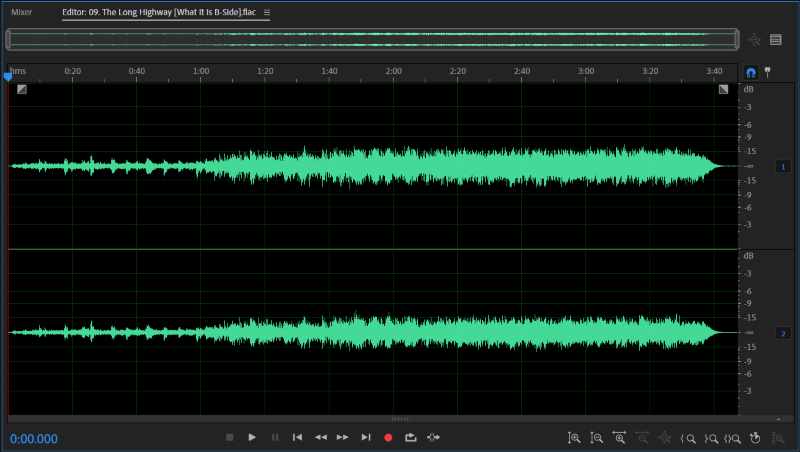Toggle channel 1 enable button
Screen dimensions: 800x452
coord(783,167)
